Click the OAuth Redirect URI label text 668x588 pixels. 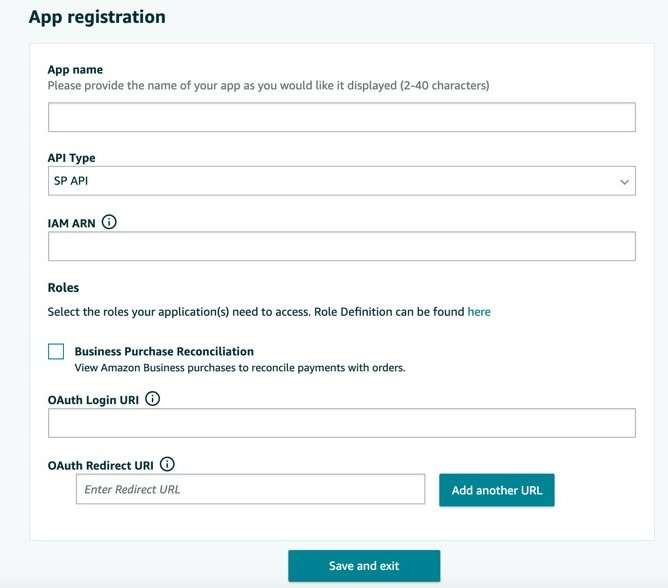click(100, 466)
